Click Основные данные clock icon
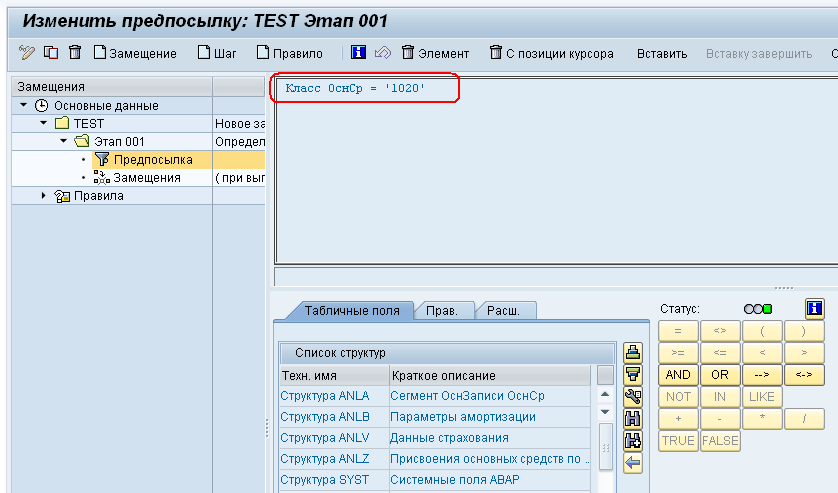The width and height of the screenshot is (838, 493). click(x=41, y=105)
